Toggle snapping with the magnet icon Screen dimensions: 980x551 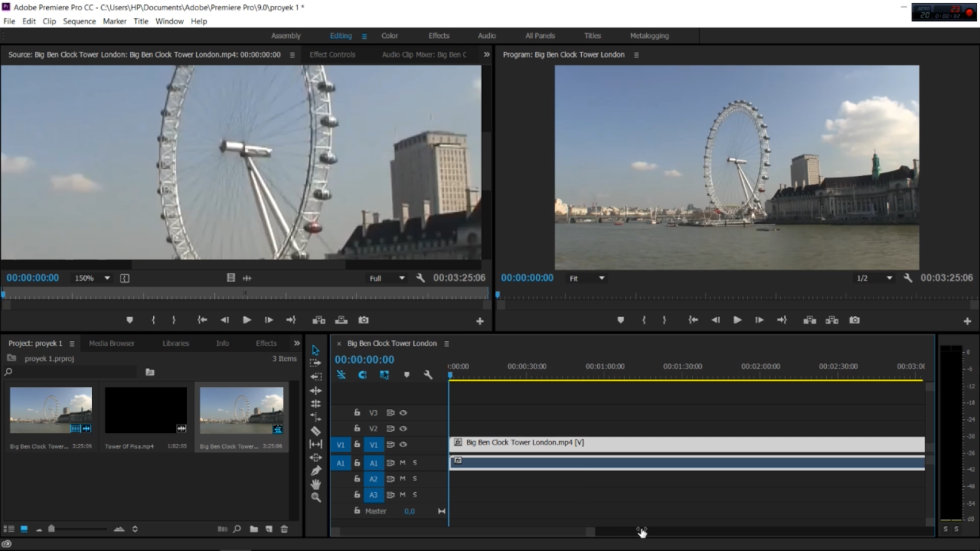362,375
